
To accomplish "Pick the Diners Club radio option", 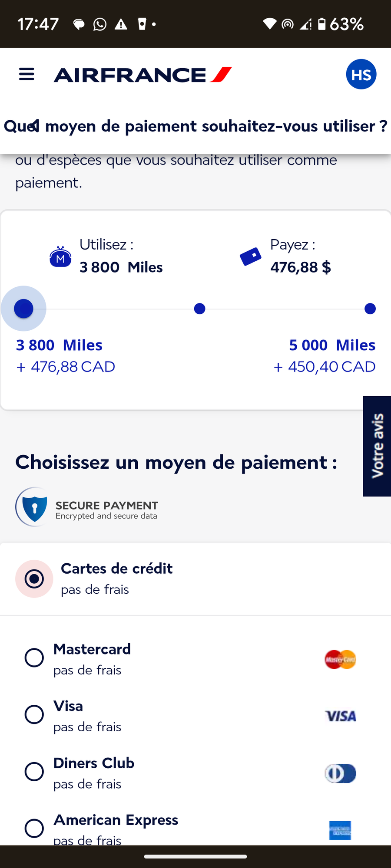I will [x=34, y=771].
